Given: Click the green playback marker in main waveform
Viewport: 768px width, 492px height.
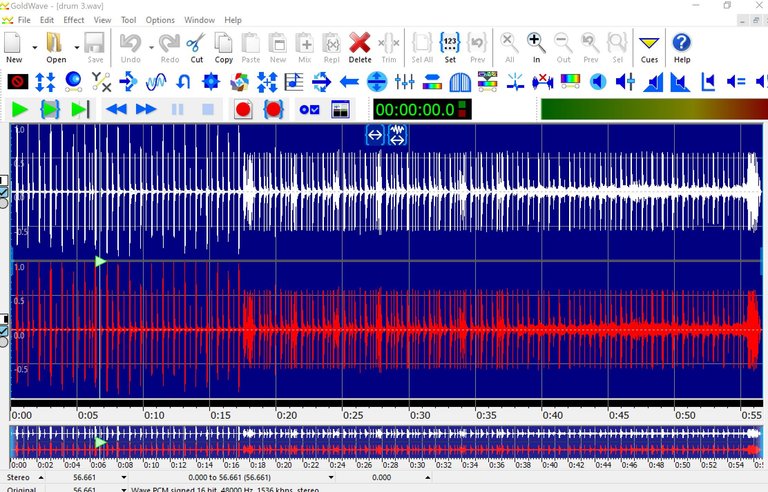Looking at the screenshot, I should [100, 261].
